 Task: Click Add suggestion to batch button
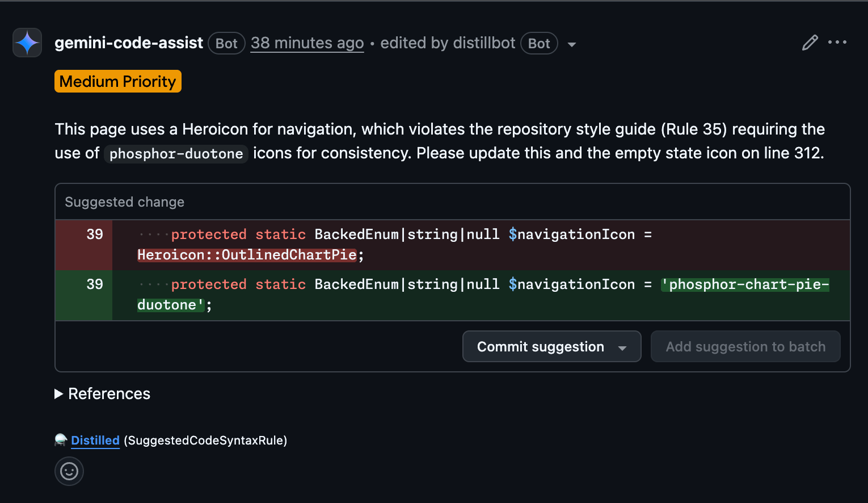(x=745, y=346)
